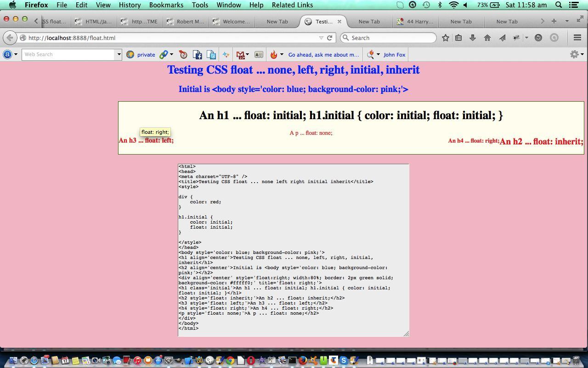This screenshot has width=588, height=368.
Task: Share the page to Facebook
Action: [197, 54]
